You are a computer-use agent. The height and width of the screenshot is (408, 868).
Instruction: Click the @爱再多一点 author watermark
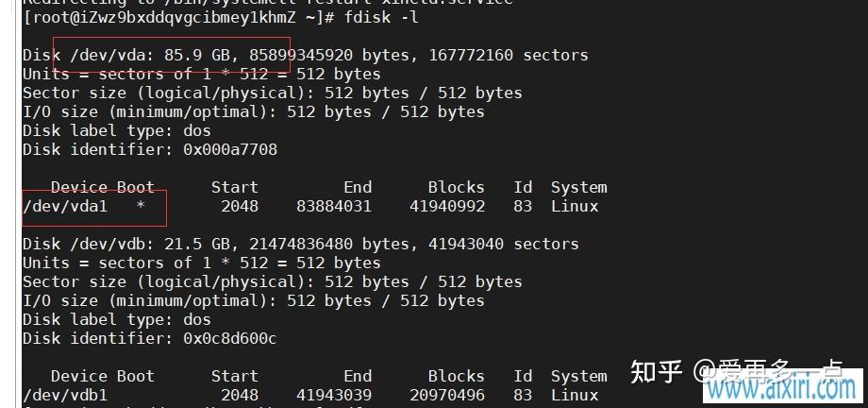pos(768,370)
